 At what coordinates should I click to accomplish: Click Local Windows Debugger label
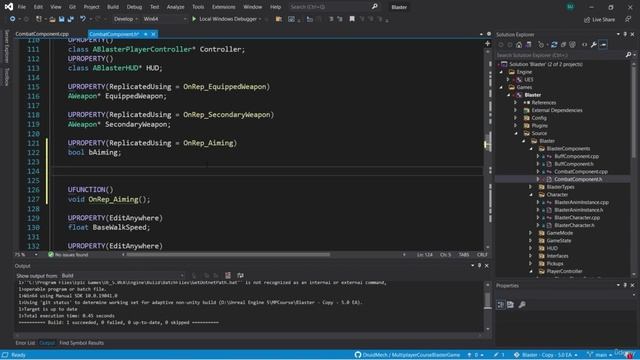click(228, 19)
